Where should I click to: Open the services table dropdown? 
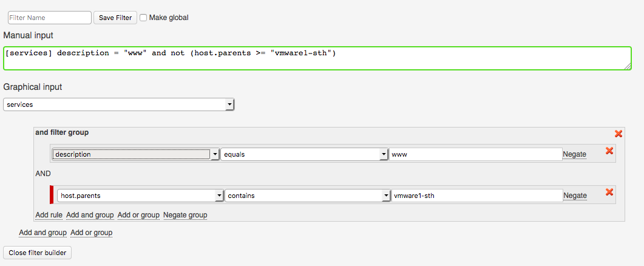tap(119, 104)
